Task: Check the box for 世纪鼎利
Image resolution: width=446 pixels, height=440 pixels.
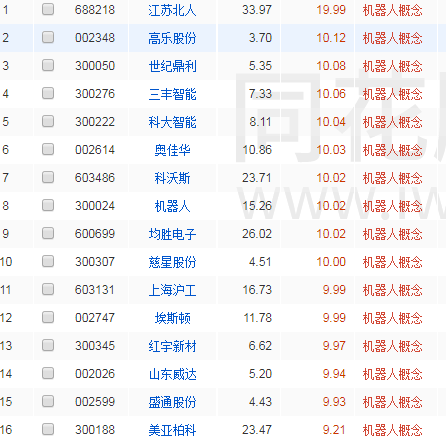Action: [x=48, y=65]
